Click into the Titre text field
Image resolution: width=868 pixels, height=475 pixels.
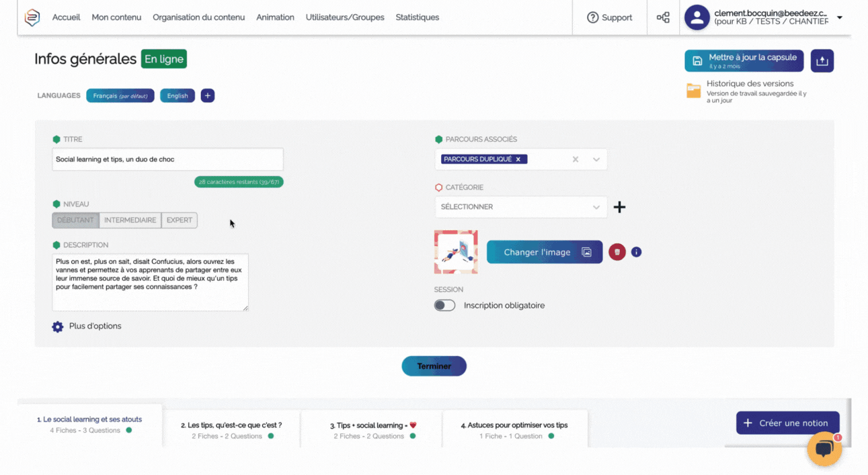tap(167, 159)
